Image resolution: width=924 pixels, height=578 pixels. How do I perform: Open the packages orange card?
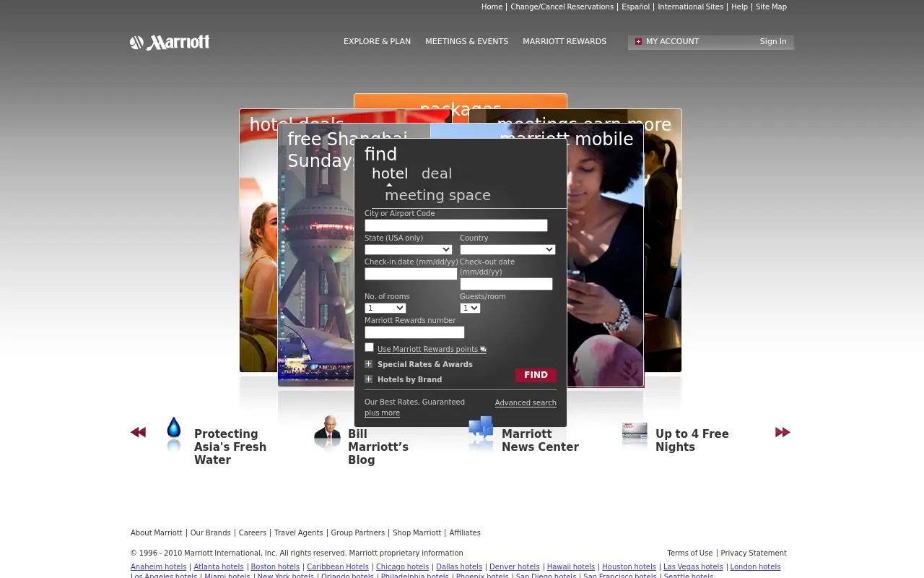(461, 101)
